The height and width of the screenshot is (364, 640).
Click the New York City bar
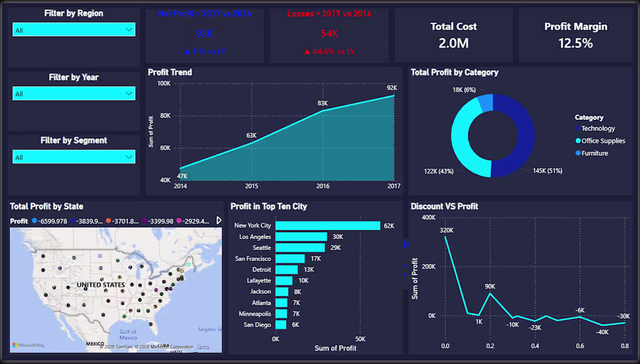coord(328,226)
